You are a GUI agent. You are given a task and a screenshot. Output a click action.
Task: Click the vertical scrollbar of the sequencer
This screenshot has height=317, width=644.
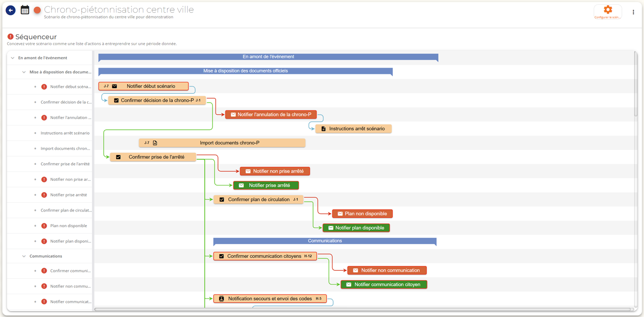click(x=636, y=85)
